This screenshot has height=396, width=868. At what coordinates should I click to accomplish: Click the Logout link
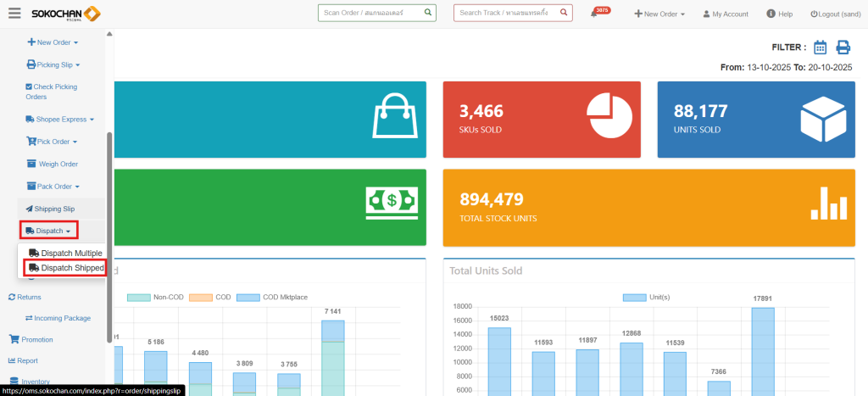tap(836, 14)
